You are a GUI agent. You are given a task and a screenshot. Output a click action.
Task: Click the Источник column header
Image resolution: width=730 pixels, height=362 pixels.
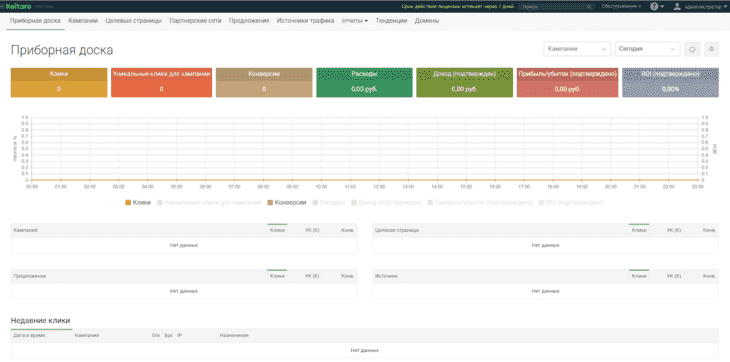click(x=386, y=276)
